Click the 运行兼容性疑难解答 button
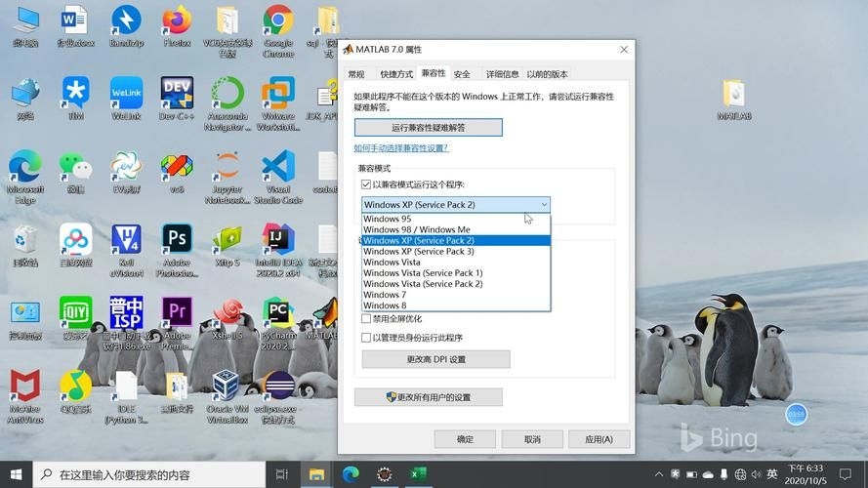 coord(428,128)
